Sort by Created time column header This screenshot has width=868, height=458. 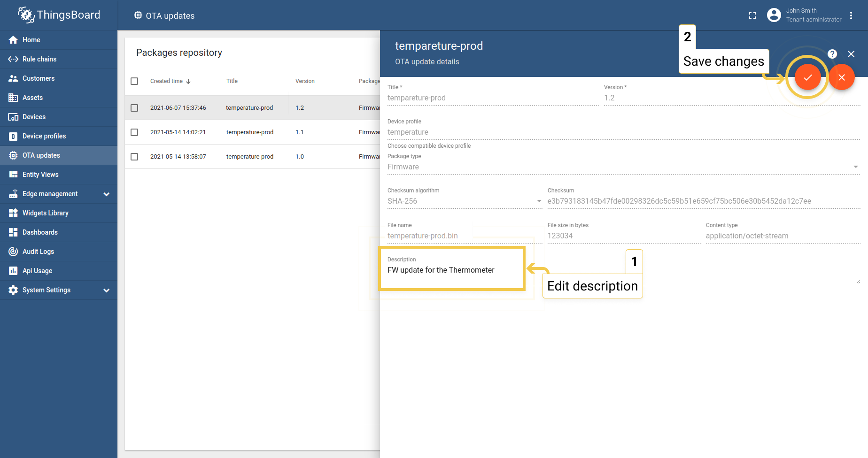(167, 81)
